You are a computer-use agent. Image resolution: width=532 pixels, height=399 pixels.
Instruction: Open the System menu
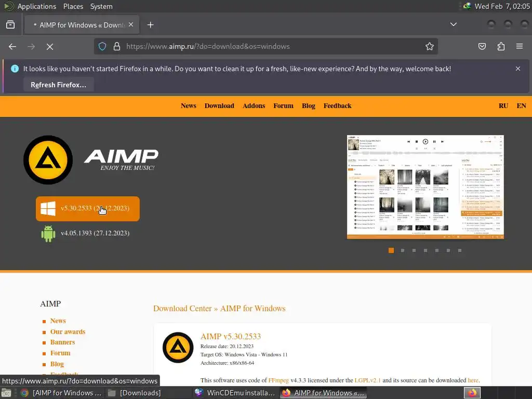(x=101, y=6)
